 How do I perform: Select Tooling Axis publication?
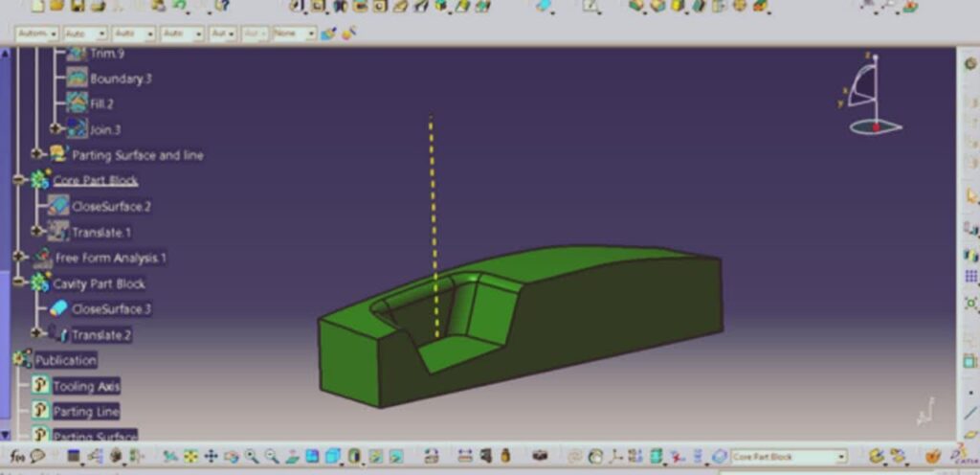coord(87,386)
